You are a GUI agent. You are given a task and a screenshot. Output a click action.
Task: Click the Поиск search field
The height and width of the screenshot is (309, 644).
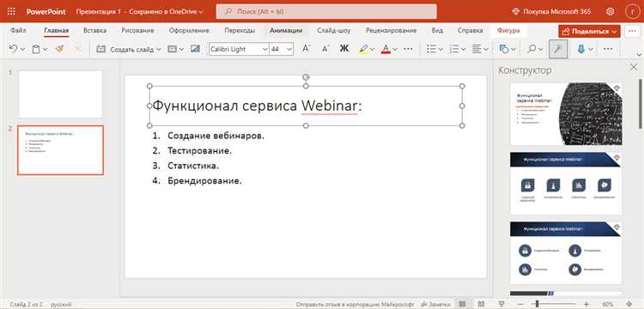point(326,11)
